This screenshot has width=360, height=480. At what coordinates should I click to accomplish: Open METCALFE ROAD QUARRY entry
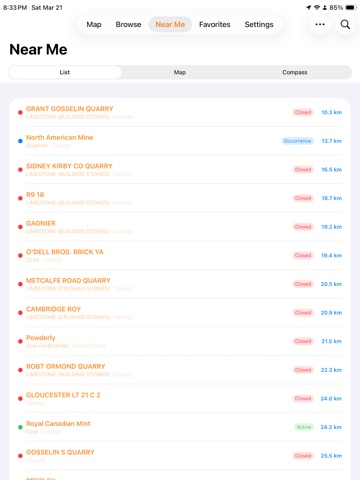[180, 284]
